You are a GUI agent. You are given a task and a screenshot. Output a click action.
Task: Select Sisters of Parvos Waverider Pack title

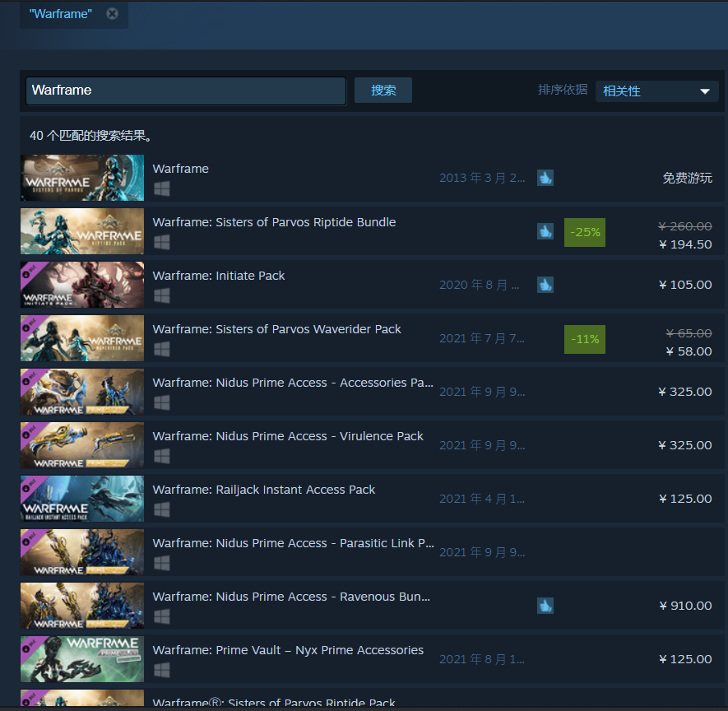pyautogui.click(x=276, y=329)
